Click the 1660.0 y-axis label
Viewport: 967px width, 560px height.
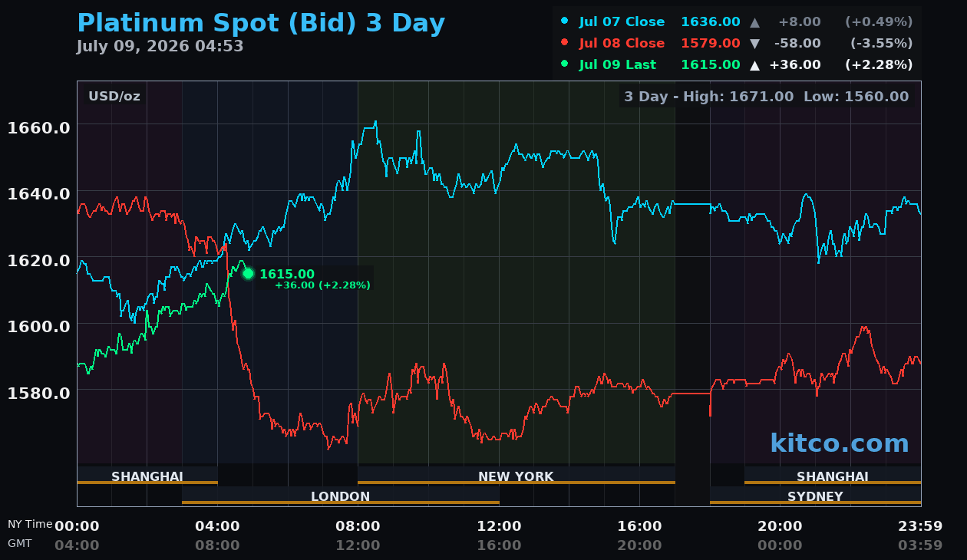pos(38,127)
